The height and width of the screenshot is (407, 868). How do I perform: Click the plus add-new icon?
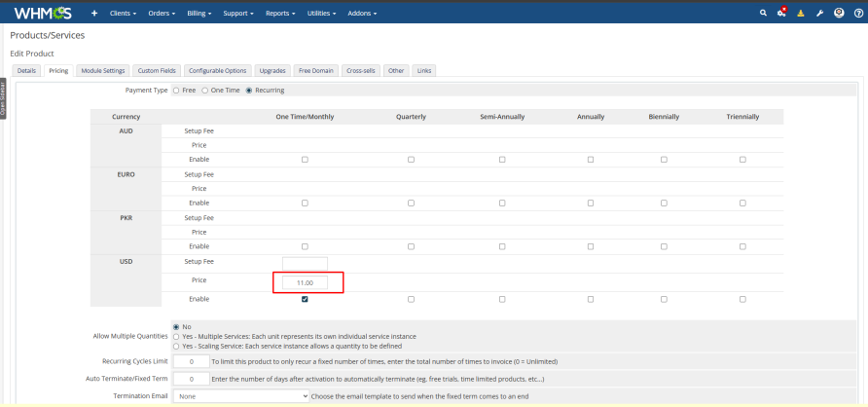point(94,14)
